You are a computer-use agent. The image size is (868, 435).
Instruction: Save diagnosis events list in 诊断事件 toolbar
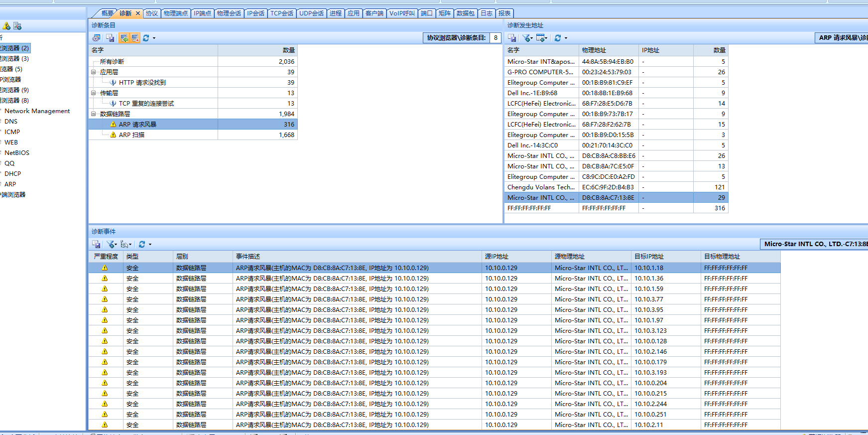(x=97, y=244)
